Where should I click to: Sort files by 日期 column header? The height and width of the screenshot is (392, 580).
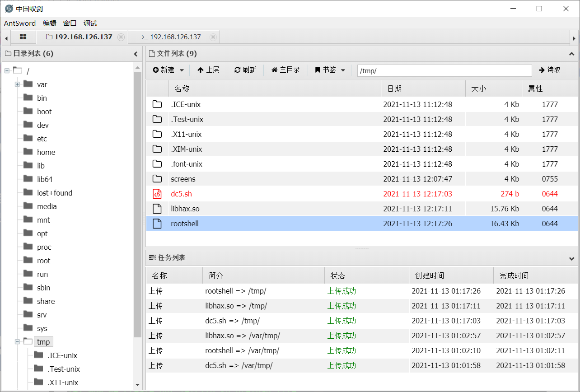click(423, 89)
